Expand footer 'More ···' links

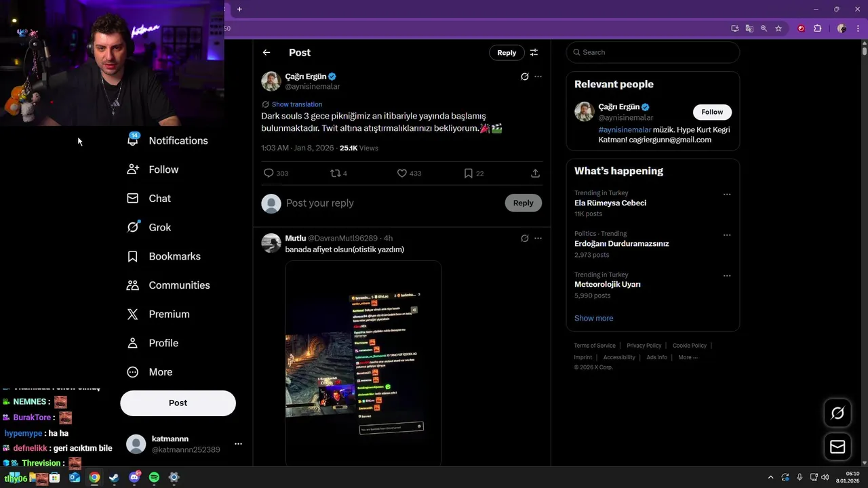point(688,357)
